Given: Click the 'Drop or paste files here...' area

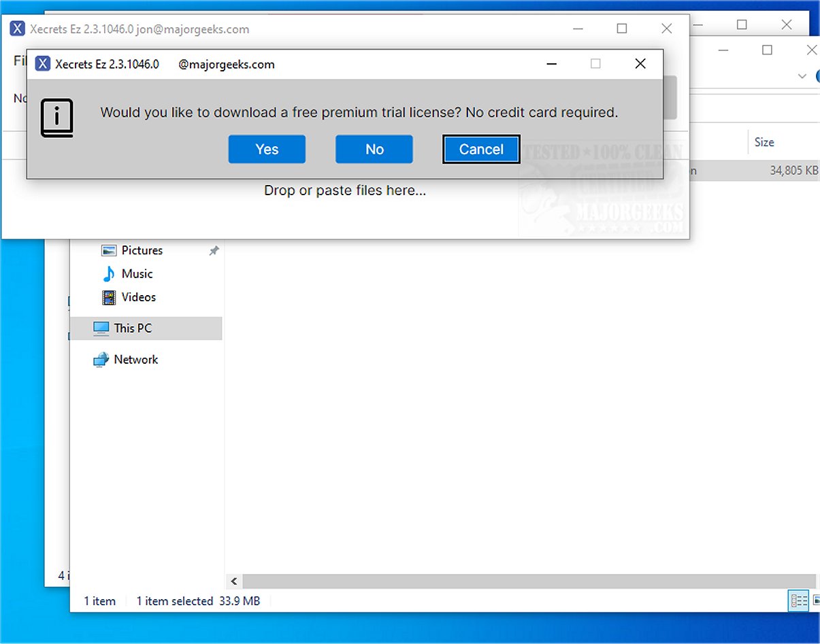Looking at the screenshot, I should pos(345,191).
